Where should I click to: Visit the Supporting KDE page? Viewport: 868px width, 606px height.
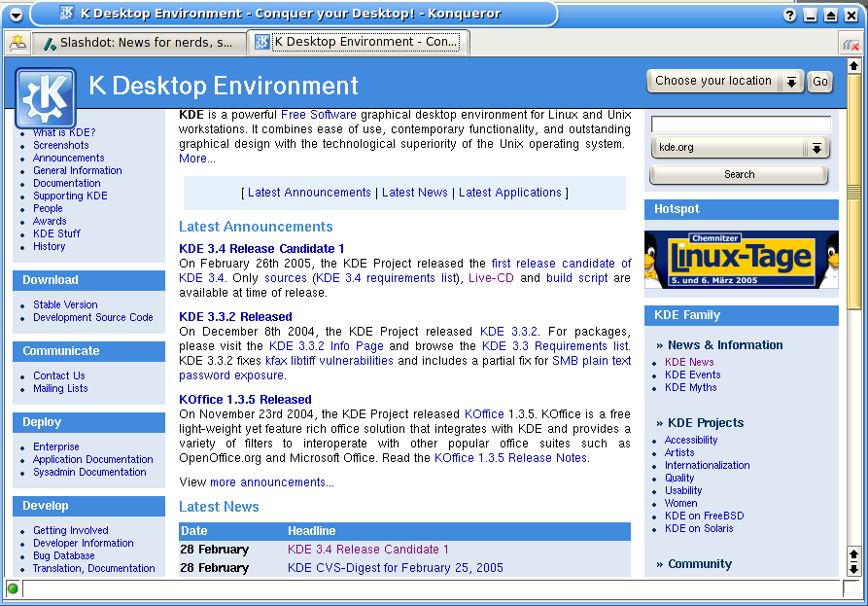point(70,196)
